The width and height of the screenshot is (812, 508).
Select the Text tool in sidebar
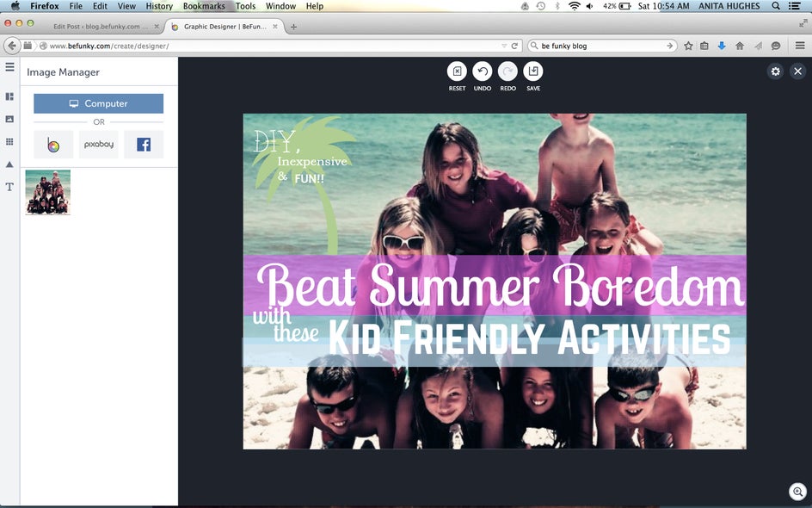coord(9,187)
